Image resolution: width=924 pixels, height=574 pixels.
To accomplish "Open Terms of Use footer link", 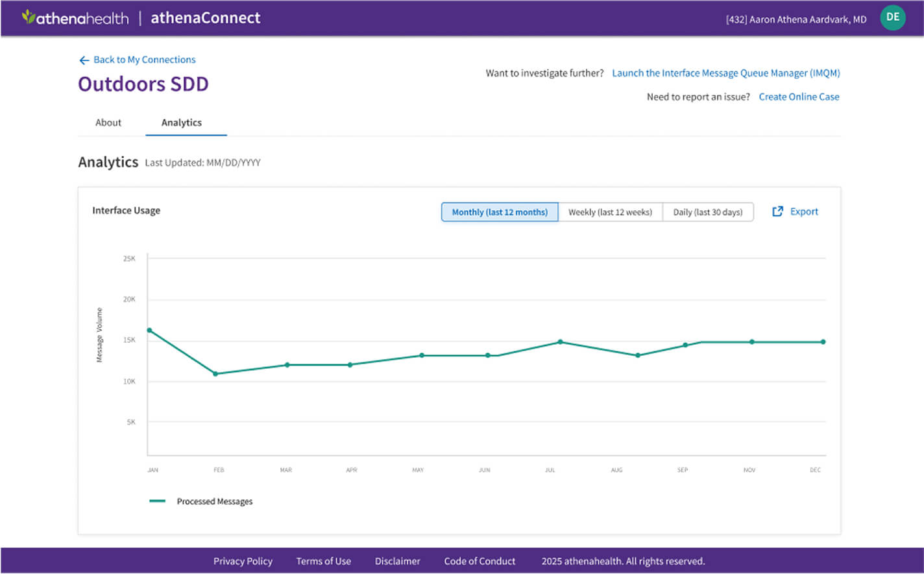I will [x=323, y=561].
